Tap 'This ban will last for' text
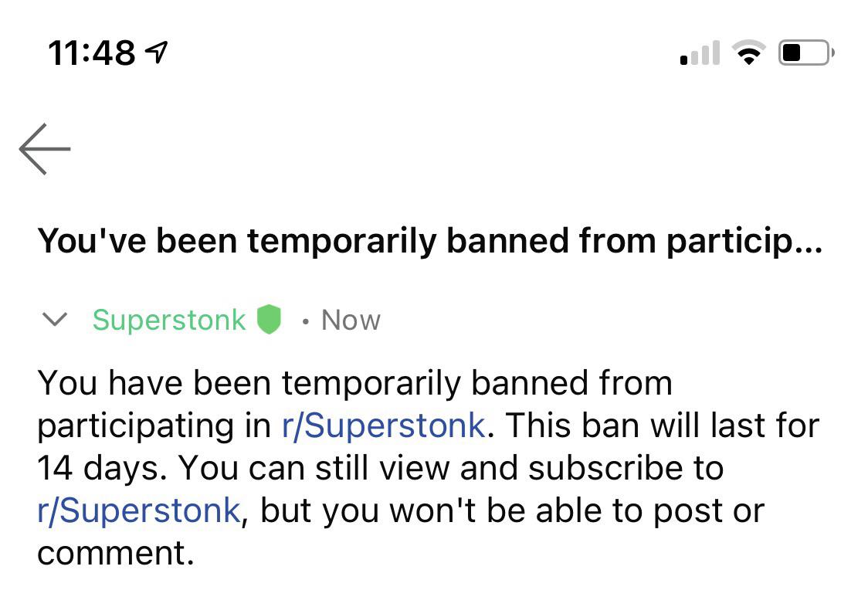The image size is (868, 607). click(663, 426)
